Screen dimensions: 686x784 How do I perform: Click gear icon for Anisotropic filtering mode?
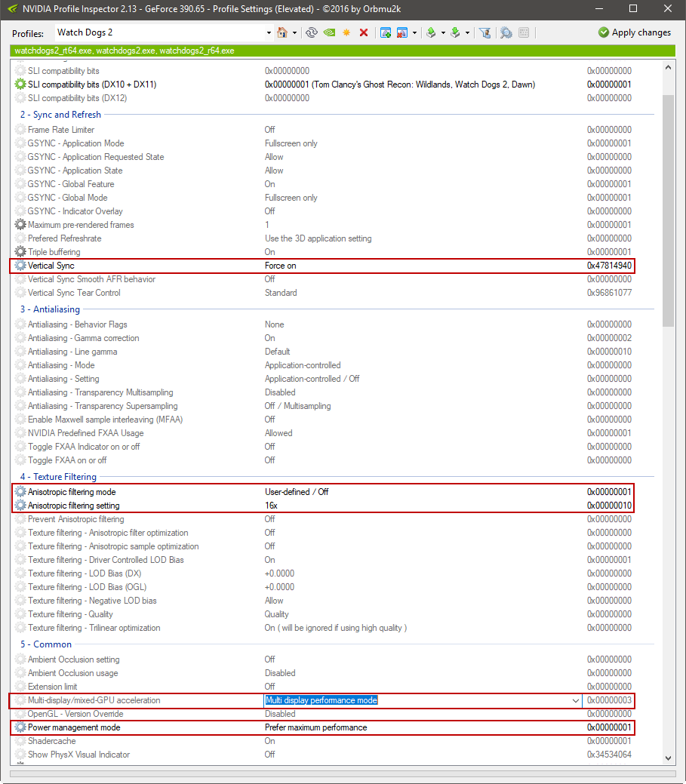pos(20,492)
